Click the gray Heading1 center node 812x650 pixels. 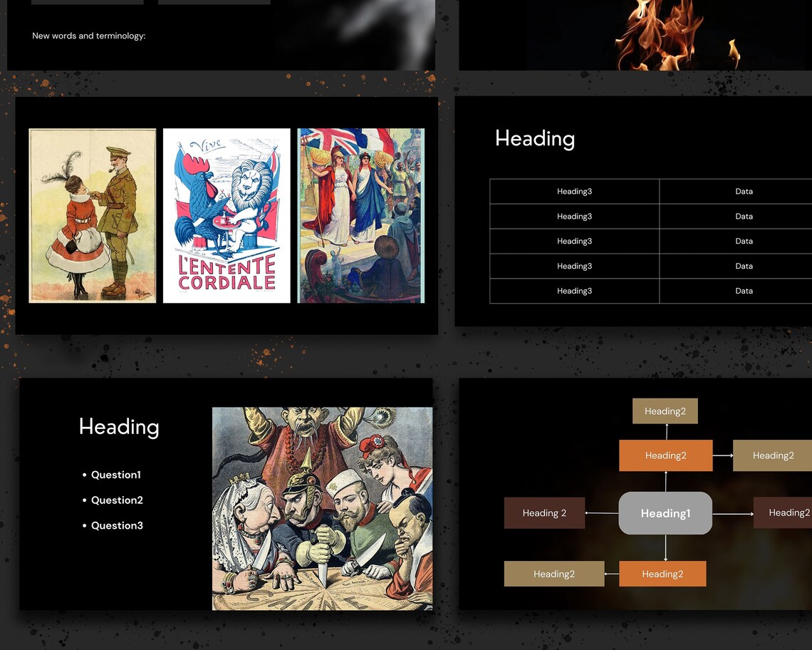pyautogui.click(x=665, y=512)
